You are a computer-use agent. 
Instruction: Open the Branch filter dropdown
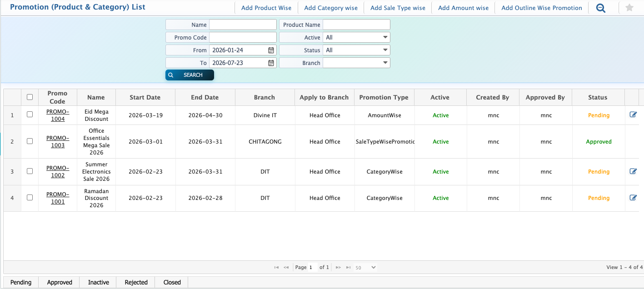pyautogui.click(x=356, y=63)
